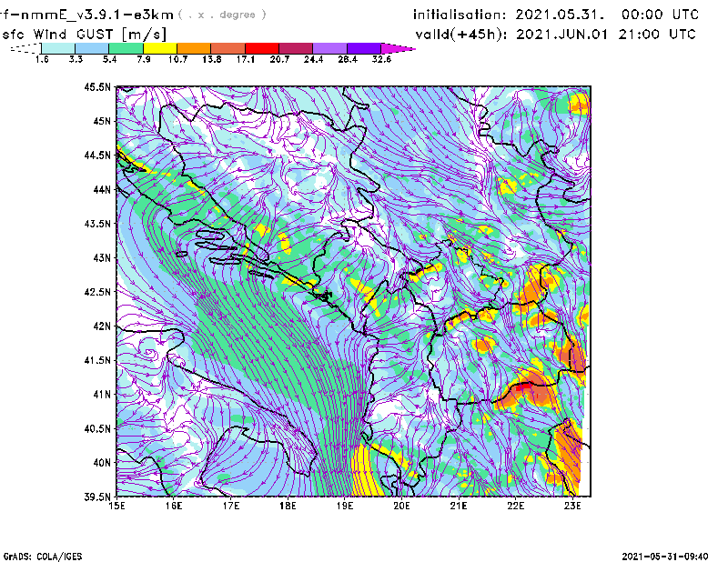Image resolution: width=728 pixels, height=562 pixels.
Task: Click the light cyan legend swatch after 1.6
Action: pos(58,48)
